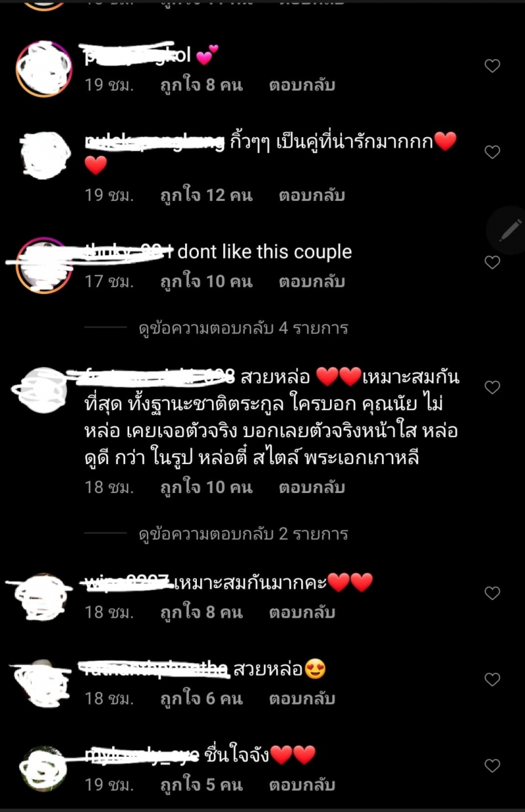View 'ถูกใจ 6 คน' likes list
The height and width of the screenshot is (812, 525).
click(x=201, y=699)
